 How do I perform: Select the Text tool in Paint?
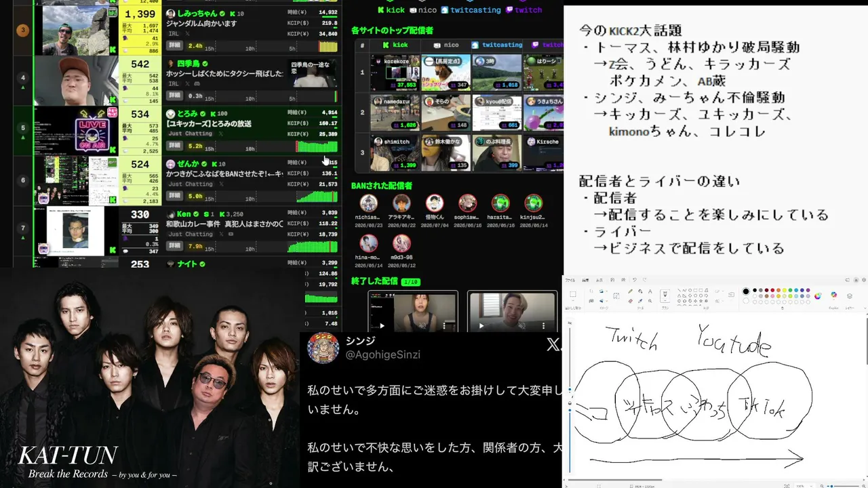[x=649, y=291]
